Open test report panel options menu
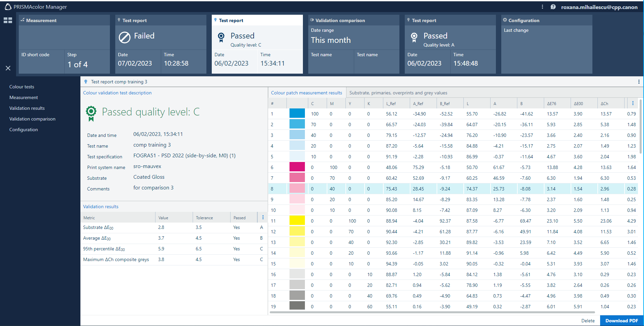This screenshot has height=326, width=644. 639,82
